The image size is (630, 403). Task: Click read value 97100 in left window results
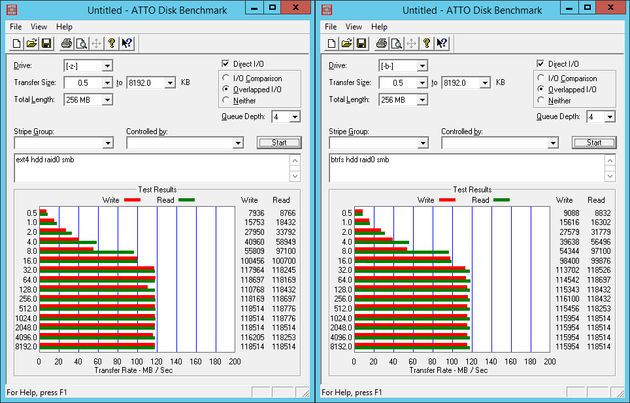tap(286, 251)
